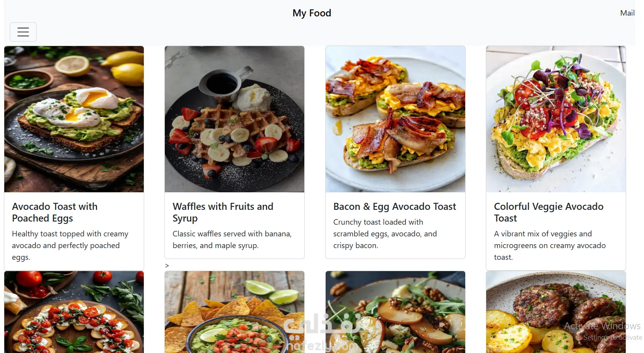Image resolution: width=644 pixels, height=353 pixels.
Task: View the Colorful Veggie Avocado Toast image
Action: 556,119
